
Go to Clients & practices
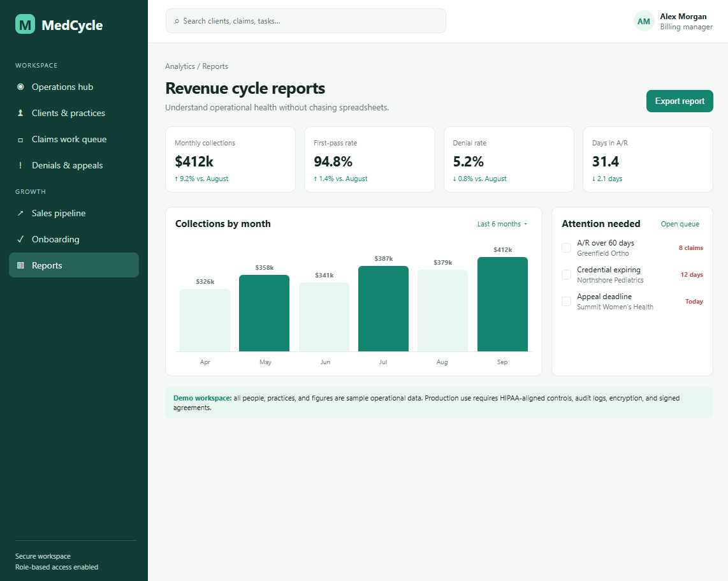click(74, 113)
